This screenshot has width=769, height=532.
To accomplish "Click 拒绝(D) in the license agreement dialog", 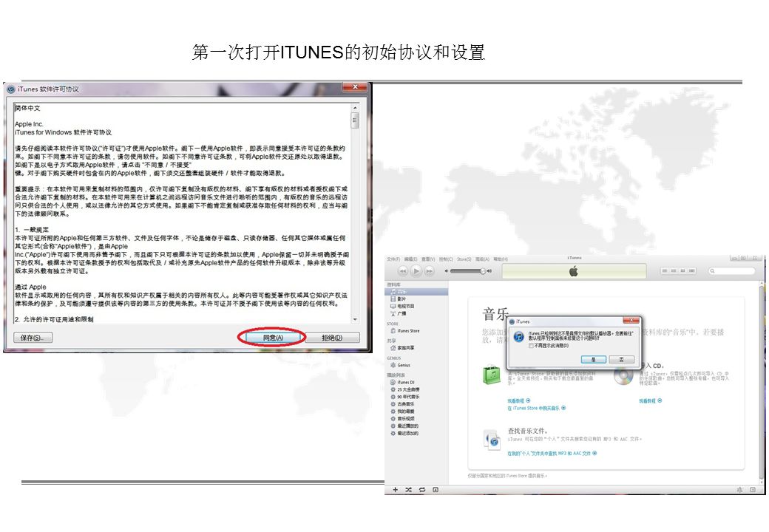I will tap(332, 338).
